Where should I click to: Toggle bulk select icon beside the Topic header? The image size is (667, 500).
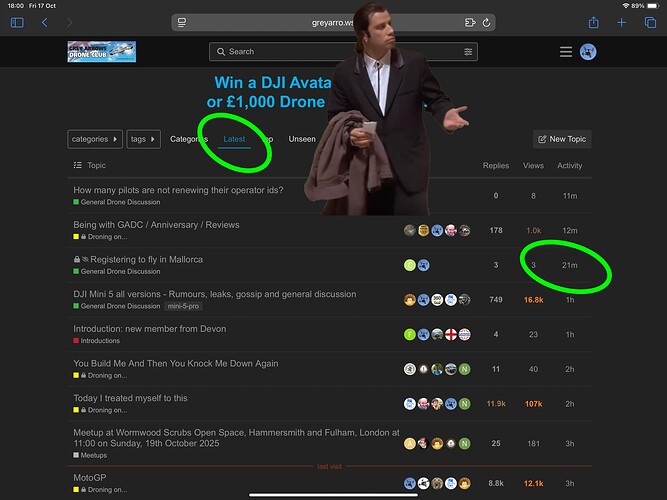coord(77,165)
